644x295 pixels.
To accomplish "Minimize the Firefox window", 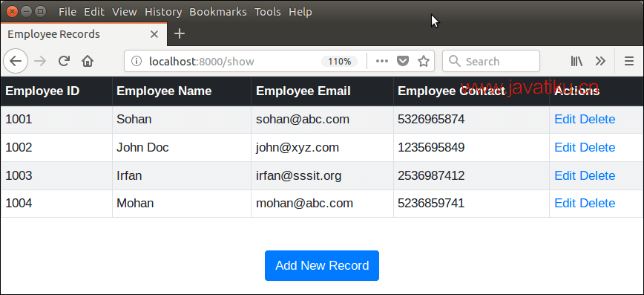I will pyautogui.click(x=26, y=12).
